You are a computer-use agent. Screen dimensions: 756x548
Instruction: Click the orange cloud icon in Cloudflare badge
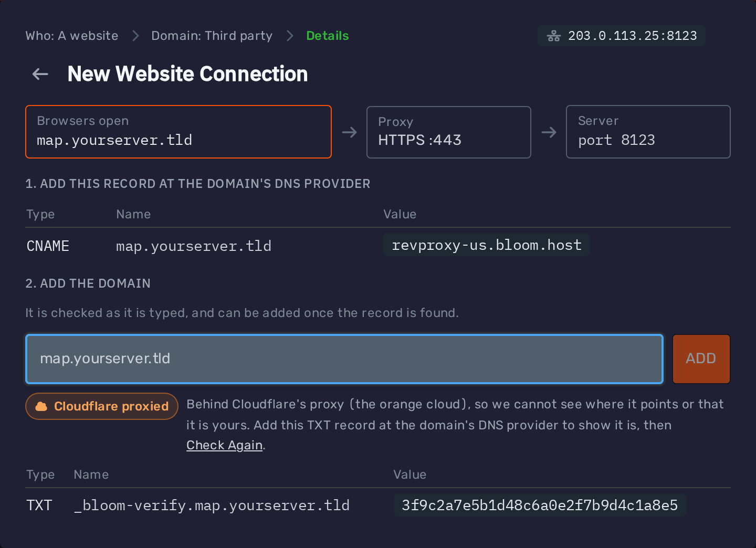coord(41,406)
